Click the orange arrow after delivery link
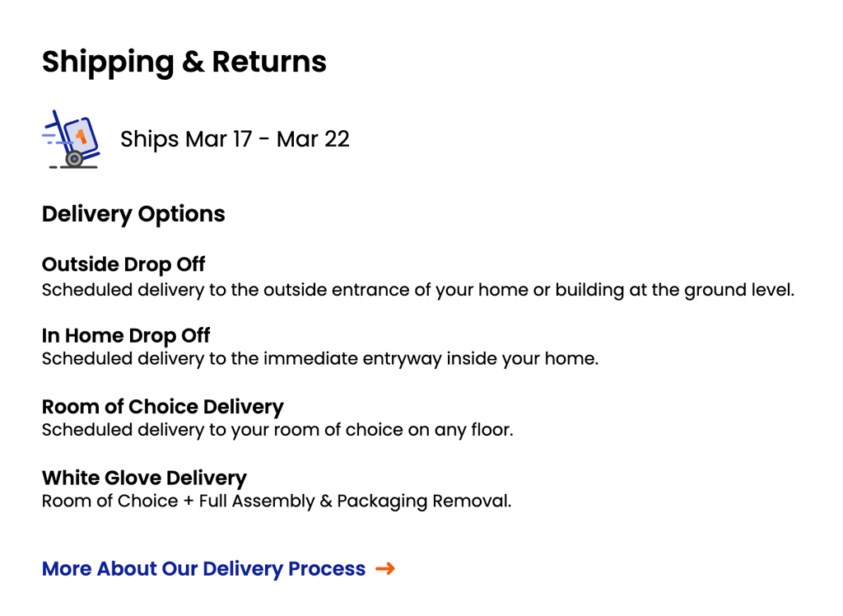 click(385, 569)
